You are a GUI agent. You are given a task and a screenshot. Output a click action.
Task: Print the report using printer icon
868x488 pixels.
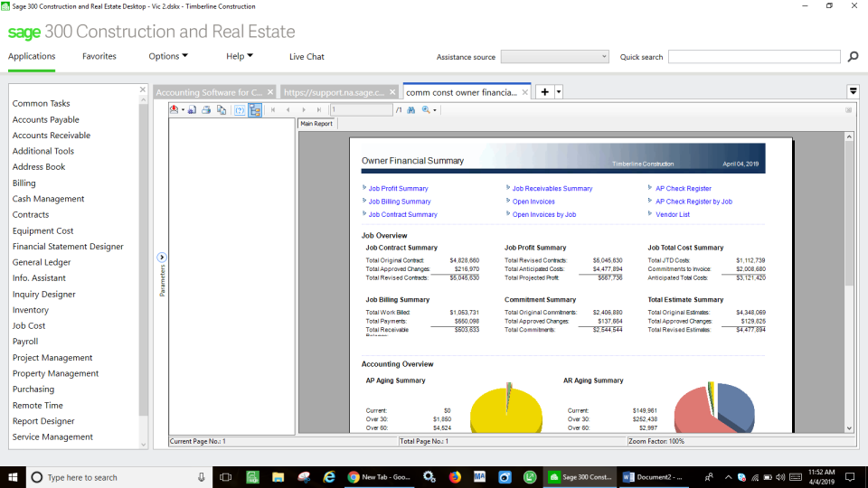[206, 109]
